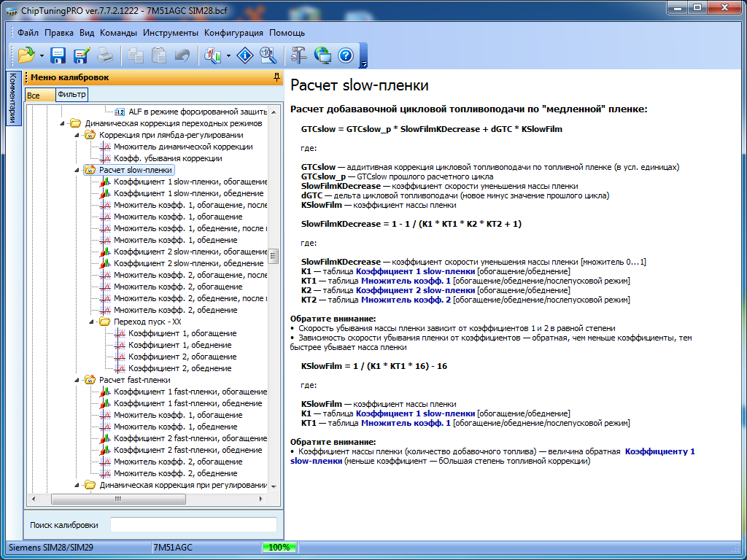The height and width of the screenshot is (560, 747).
Task: Click the binary search magnifier icon
Action: tap(268, 55)
